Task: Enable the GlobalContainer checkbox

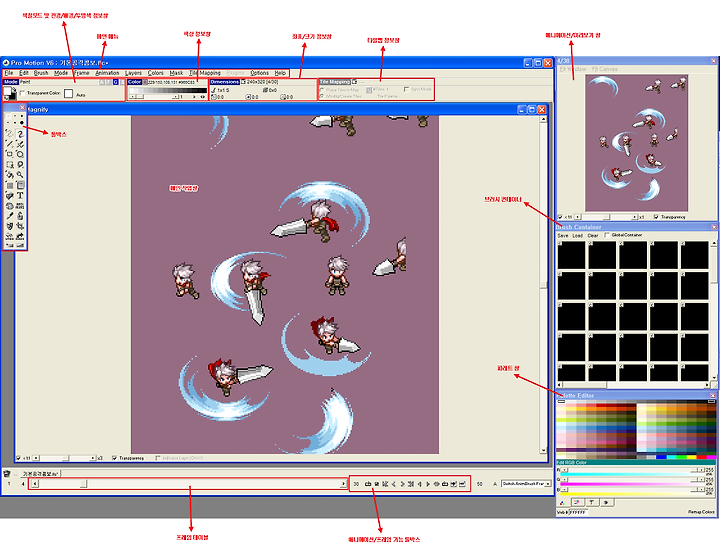Action: pyautogui.click(x=607, y=235)
